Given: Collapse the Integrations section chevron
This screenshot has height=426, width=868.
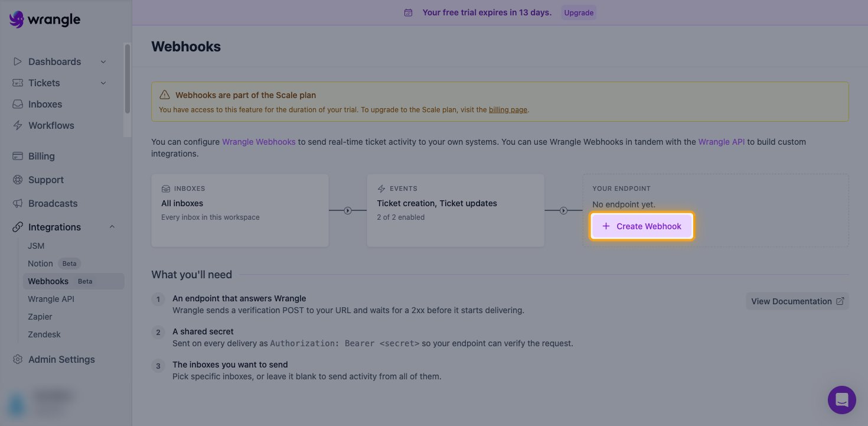Looking at the screenshot, I should (x=112, y=227).
